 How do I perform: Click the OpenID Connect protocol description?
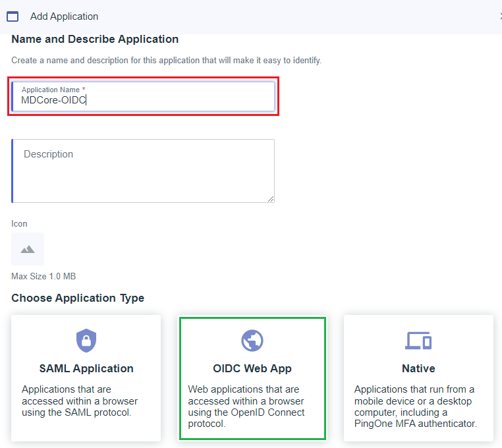[246, 406]
